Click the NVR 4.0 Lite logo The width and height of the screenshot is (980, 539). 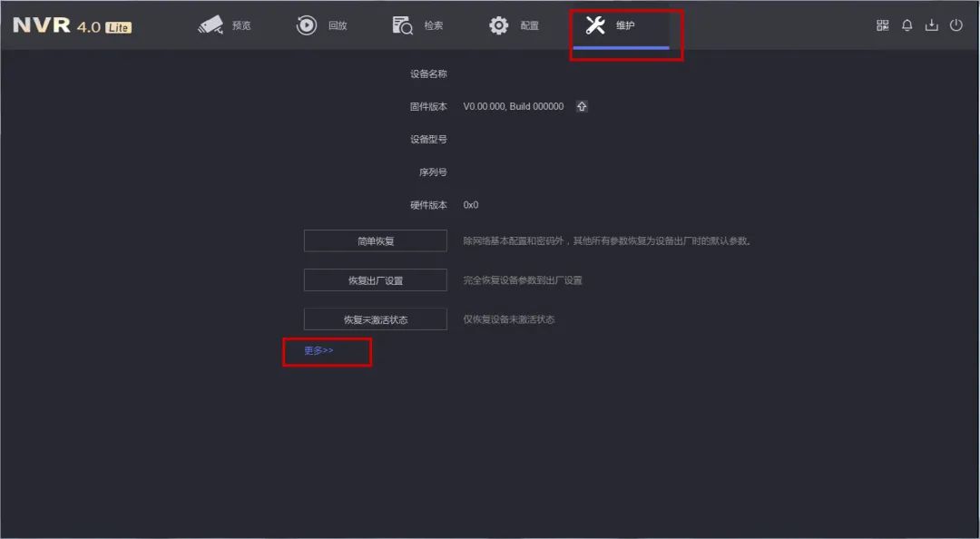(72, 25)
